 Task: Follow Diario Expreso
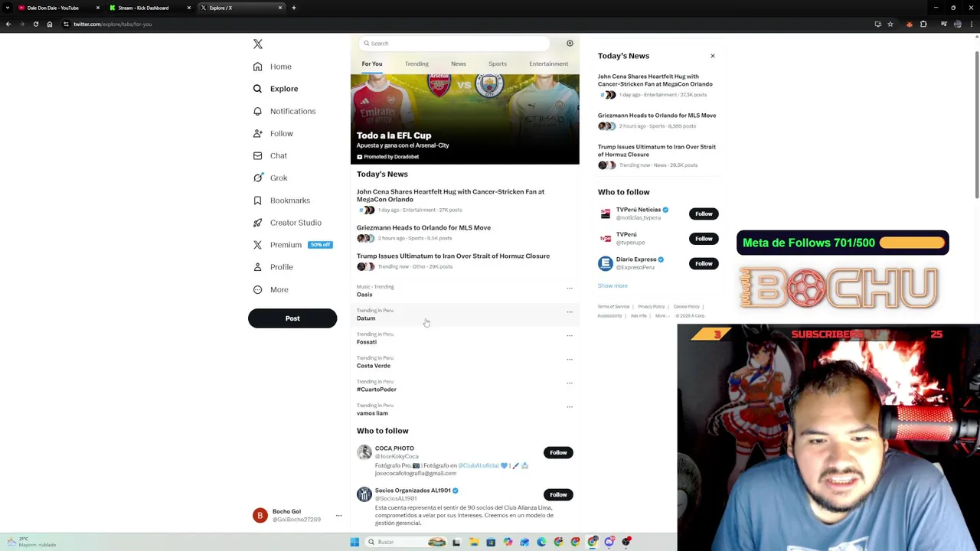click(x=704, y=264)
